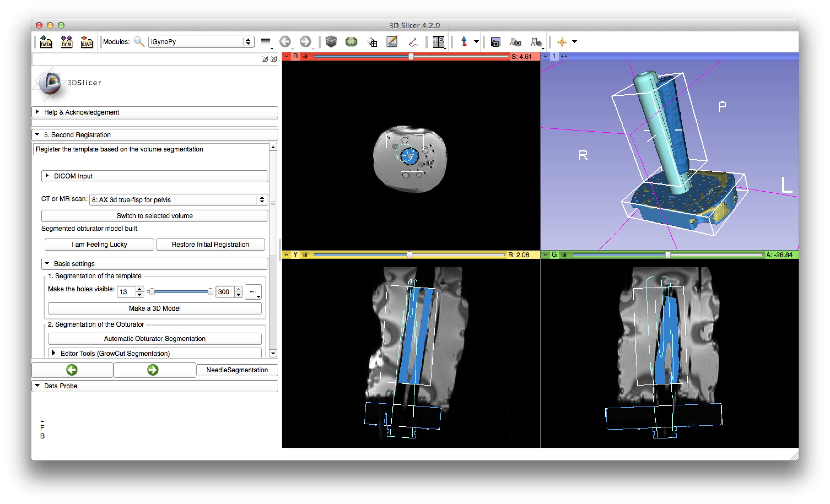The image size is (830, 504).
Task: Click the screenshot capture camera icon
Action: click(495, 42)
